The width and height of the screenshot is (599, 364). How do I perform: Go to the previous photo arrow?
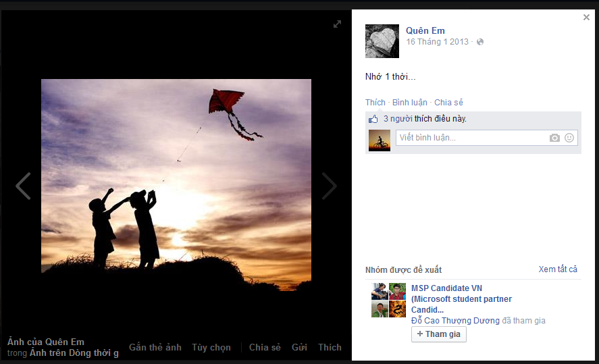[23, 186]
